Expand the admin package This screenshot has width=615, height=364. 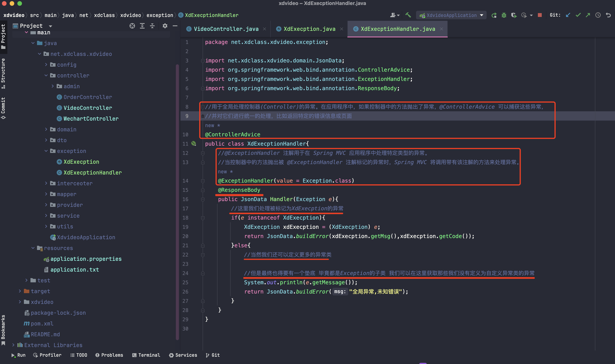coord(53,86)
